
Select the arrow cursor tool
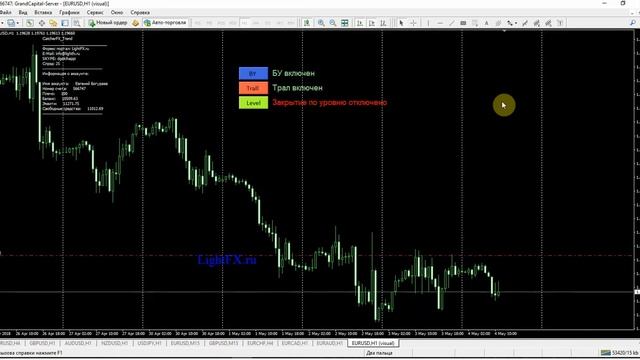401,23
